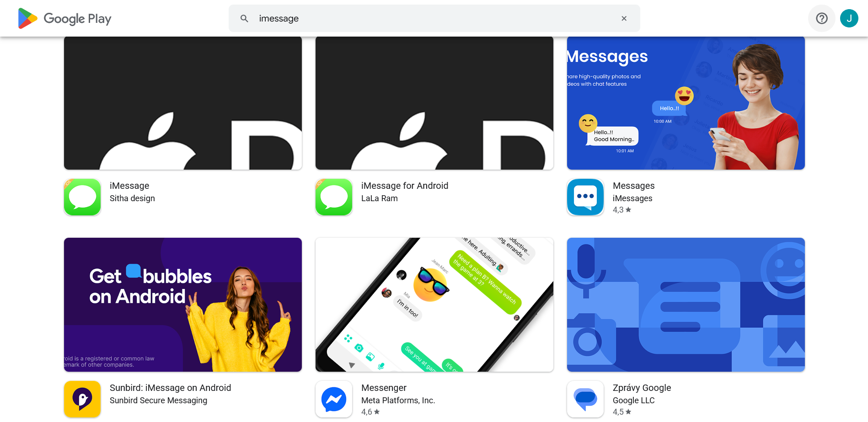868x422 pixels.
Task: Open the iMessage app title
Action: (129, 186)
